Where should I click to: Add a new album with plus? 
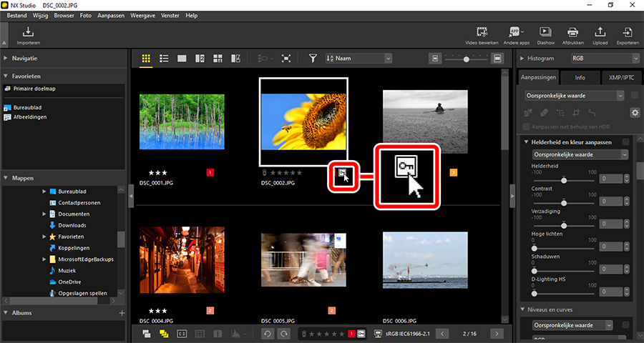(122, 313)
